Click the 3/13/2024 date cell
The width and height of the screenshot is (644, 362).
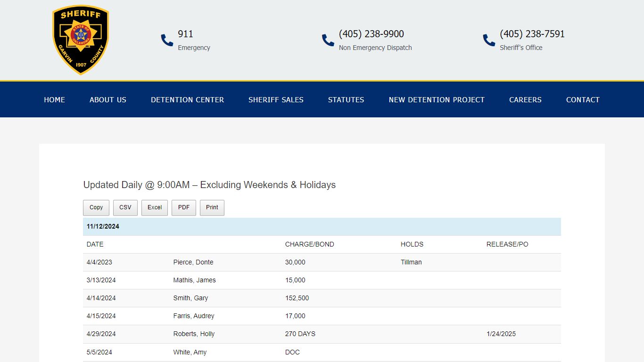[x=101, y=280]
